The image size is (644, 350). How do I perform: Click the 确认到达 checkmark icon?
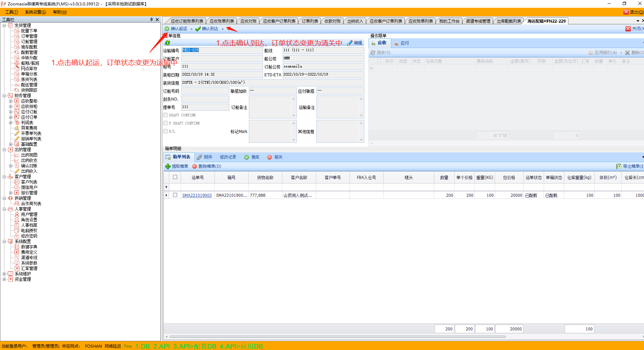click(x=198, y=29)
